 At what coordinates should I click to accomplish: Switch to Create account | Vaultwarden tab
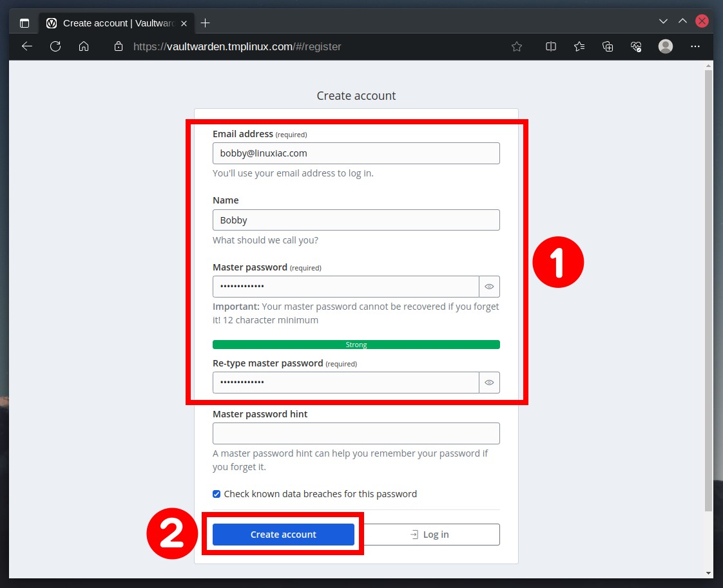click(117, 23)
